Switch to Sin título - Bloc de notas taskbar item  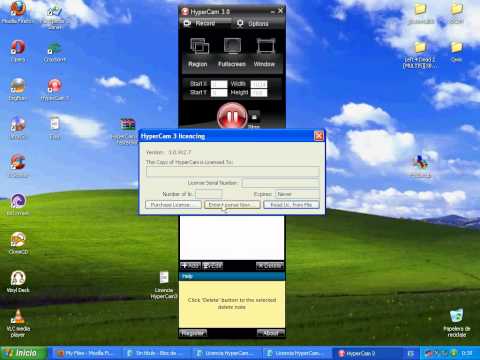pyautogui.click(x=156, y=353)
